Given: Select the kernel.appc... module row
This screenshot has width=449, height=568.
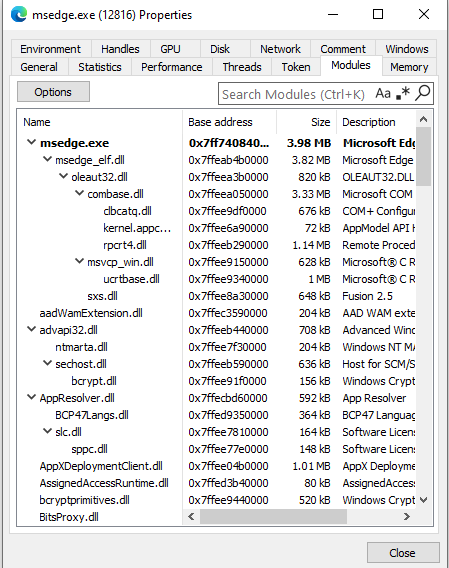Looking at the screenshot, I should [x=216, y=228].
